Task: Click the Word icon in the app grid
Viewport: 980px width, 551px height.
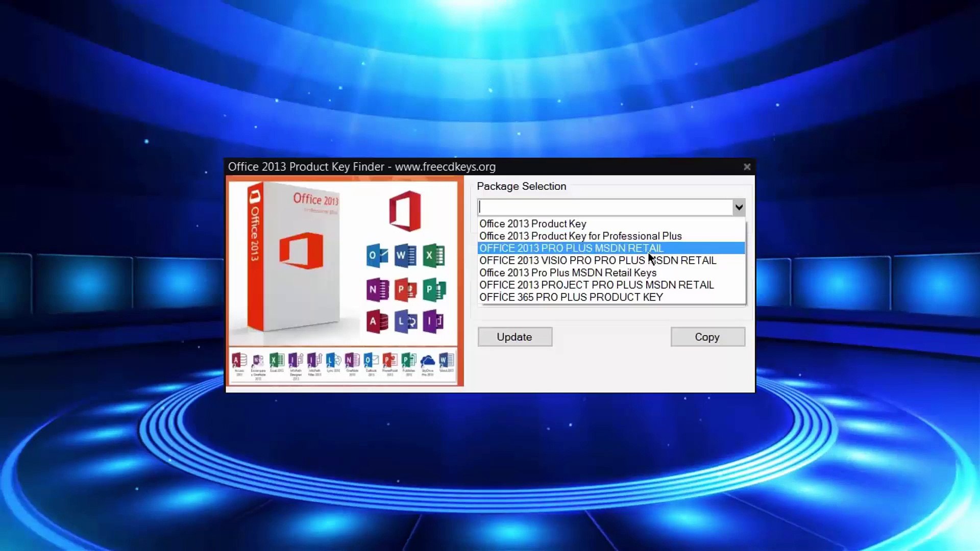Action: pyautogui.click(x=405, y=256)
